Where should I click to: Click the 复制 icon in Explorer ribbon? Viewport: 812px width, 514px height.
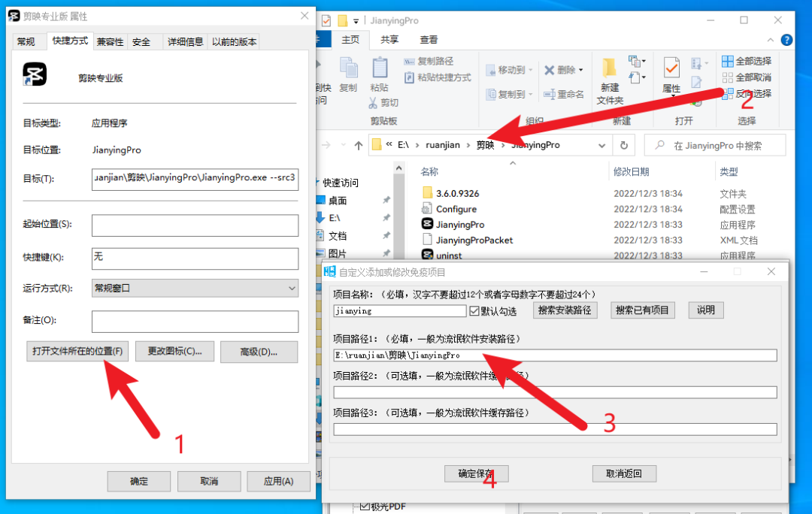349,68
